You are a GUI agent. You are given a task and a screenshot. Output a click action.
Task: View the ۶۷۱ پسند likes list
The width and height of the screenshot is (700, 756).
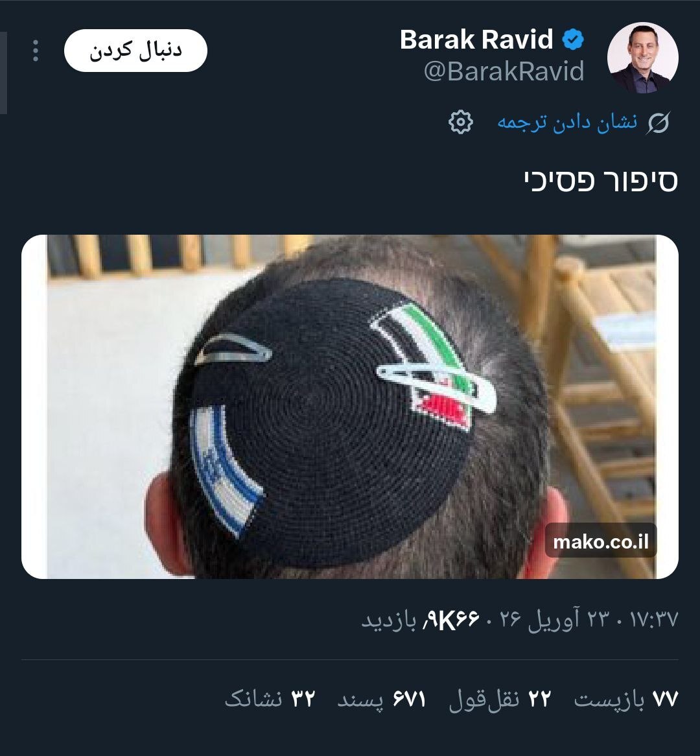(381, 699)
